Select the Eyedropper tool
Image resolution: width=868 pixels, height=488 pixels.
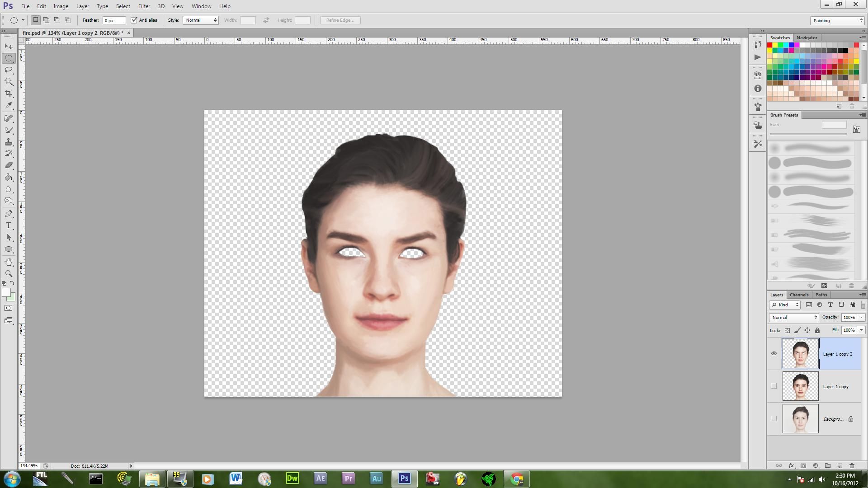pos(9,105)
